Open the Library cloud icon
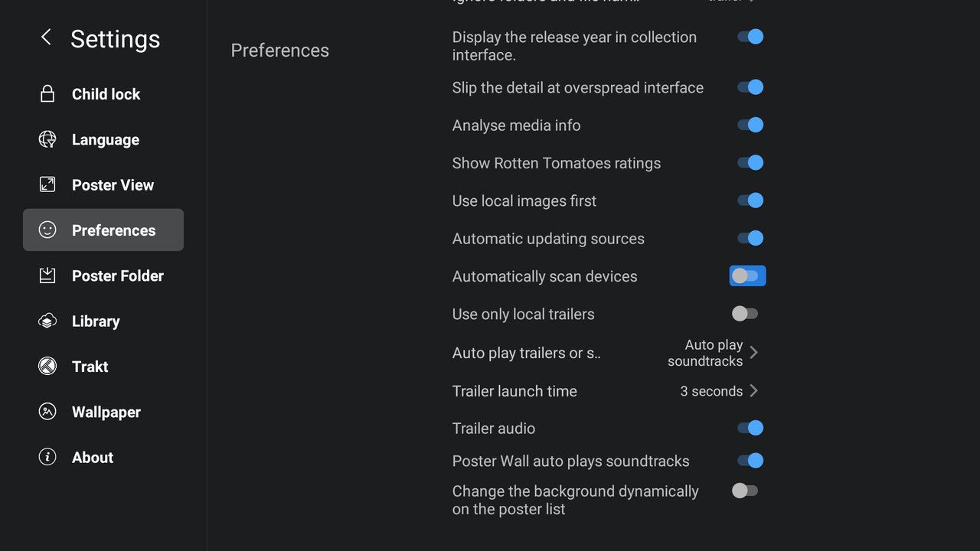The image size is (980, 551). click(x=47, y=321)
